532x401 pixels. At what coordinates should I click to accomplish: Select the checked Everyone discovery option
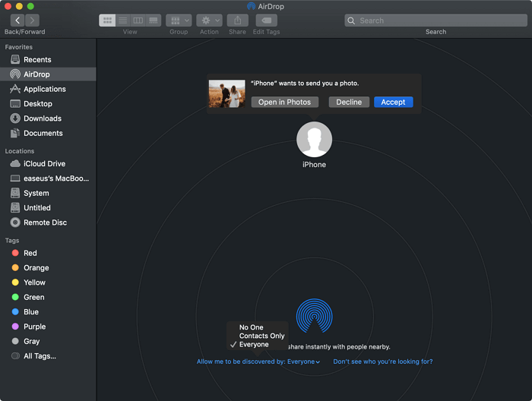point(254,345)
